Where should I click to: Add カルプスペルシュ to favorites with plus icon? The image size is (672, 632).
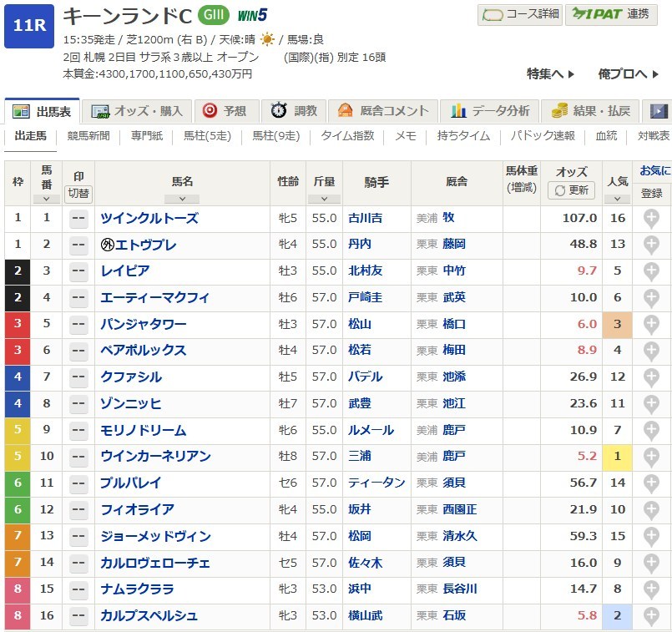(651, 617)
